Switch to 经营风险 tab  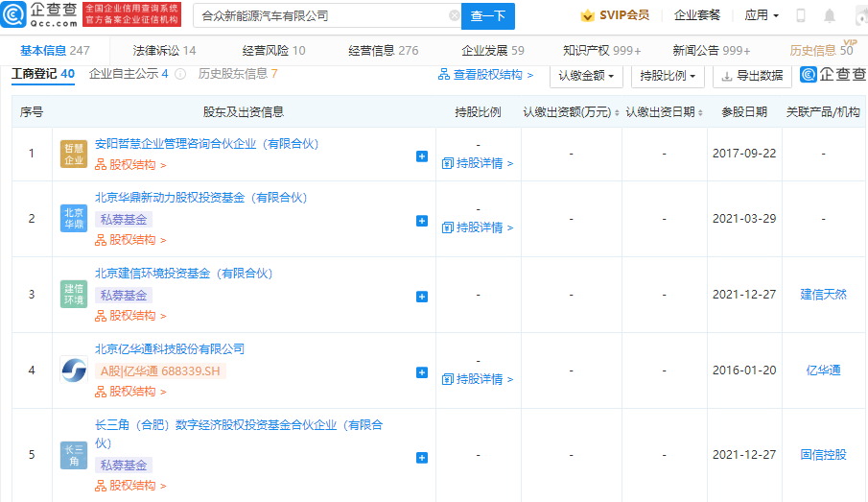[274, 51]
